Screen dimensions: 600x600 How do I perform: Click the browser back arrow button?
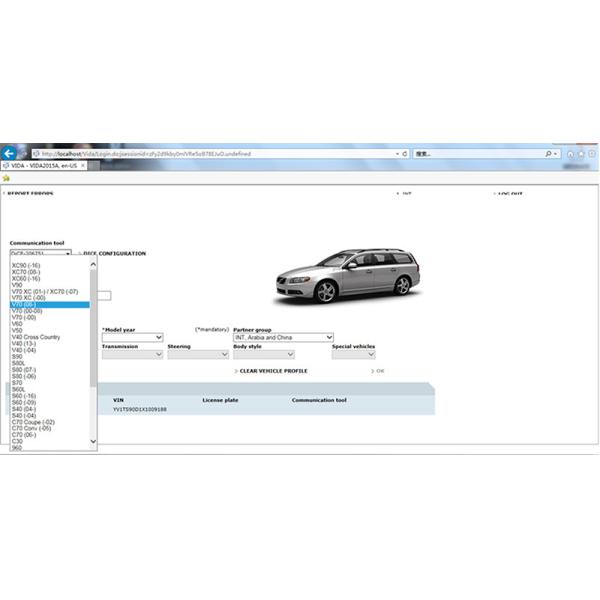point(9,153)
